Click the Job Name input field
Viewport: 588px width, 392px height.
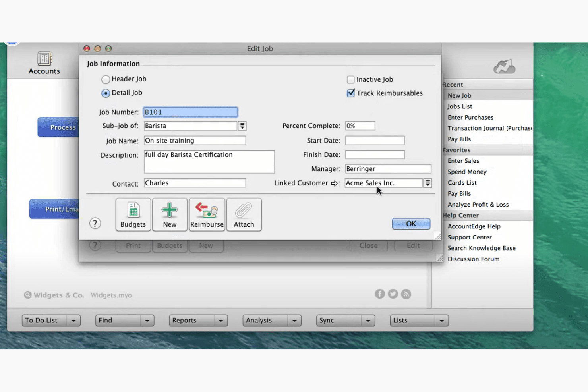click(x=195, y=140)
